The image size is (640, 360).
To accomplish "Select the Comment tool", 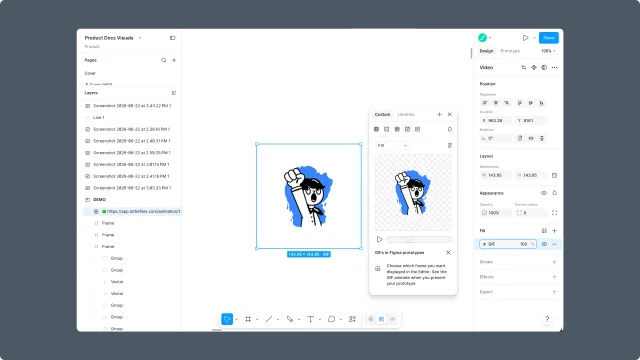I will click(x=331, y=319).
